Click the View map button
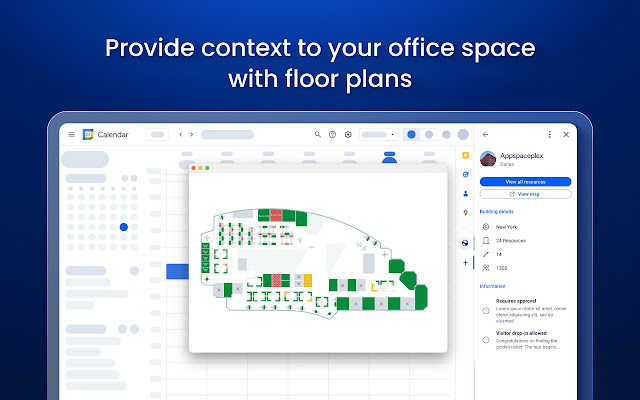Viewport: 640px width, 400px height. (x=525, y=194)
